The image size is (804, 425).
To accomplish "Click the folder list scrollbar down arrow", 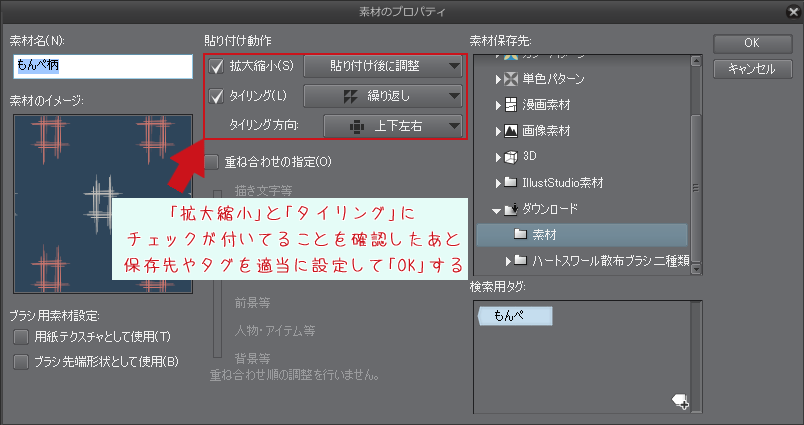I will point(696,269).
